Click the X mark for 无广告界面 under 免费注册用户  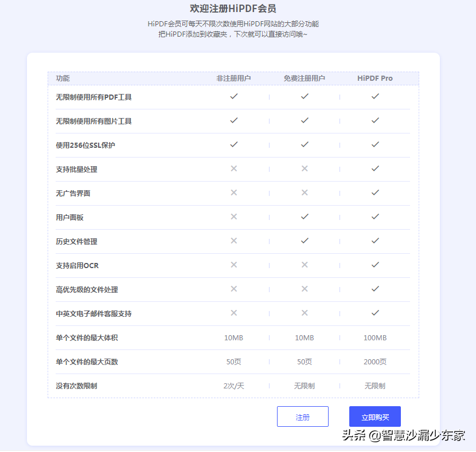point(305,192)
